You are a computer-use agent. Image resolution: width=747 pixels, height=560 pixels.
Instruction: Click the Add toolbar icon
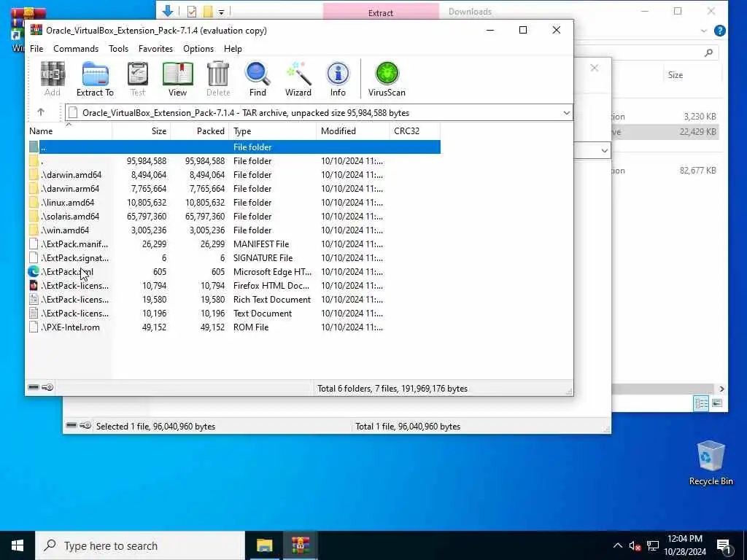[x=53, y=79]
